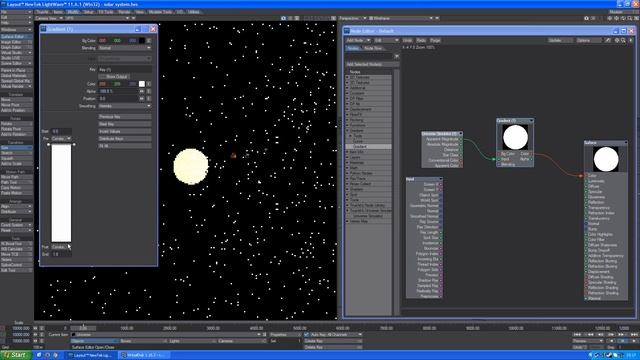Click the envelope button beside Bg Color
Image resolution: width=640 pixels, height=360 pixels.
tap(149, 40)
